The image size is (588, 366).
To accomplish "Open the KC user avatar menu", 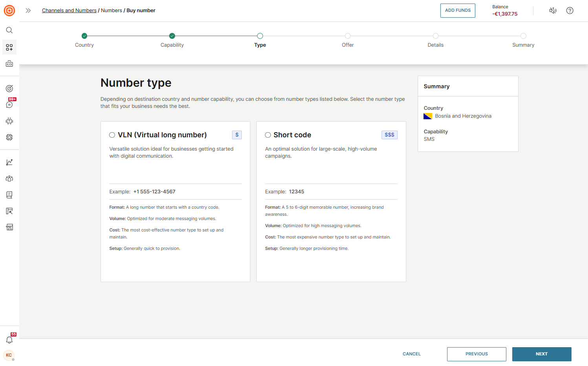I will (9, 355).
